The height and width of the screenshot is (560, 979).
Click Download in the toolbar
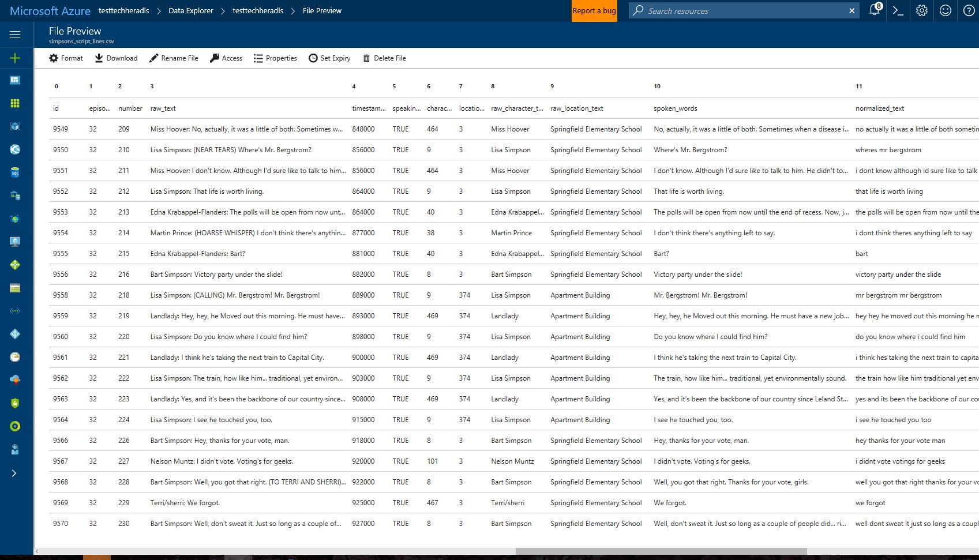(x=116, y=58)
